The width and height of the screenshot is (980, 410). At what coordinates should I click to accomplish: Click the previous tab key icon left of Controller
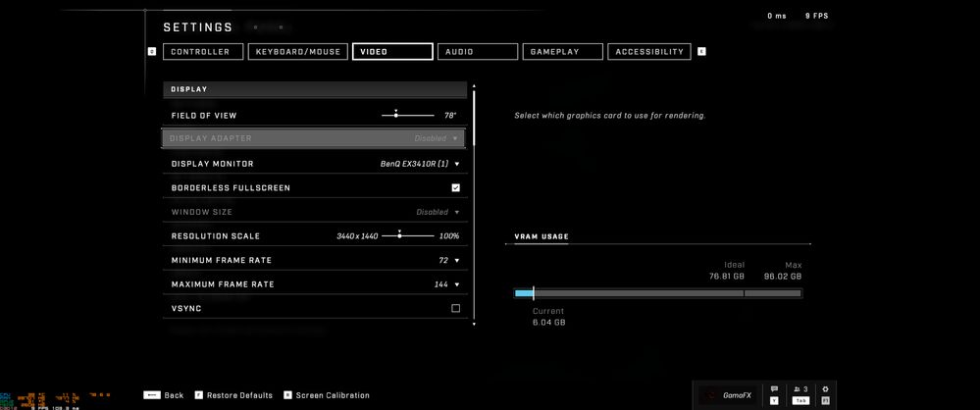click(x=152, y=52)
